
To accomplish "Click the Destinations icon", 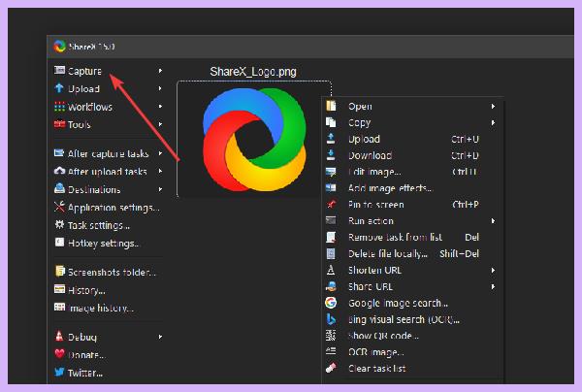I will pyautogui.click(x=59, y=188).
